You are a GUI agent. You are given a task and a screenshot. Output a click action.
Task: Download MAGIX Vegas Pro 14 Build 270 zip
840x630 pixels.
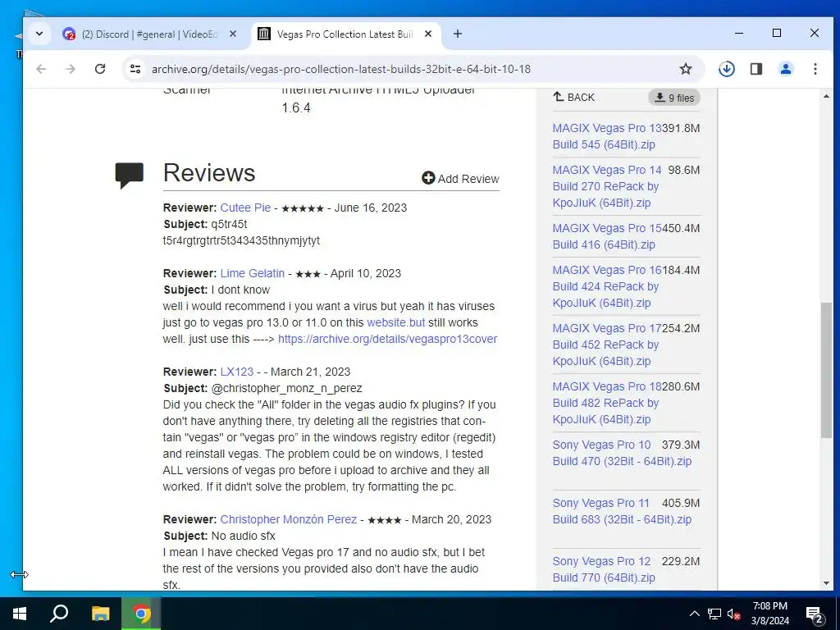pos(606,186)
